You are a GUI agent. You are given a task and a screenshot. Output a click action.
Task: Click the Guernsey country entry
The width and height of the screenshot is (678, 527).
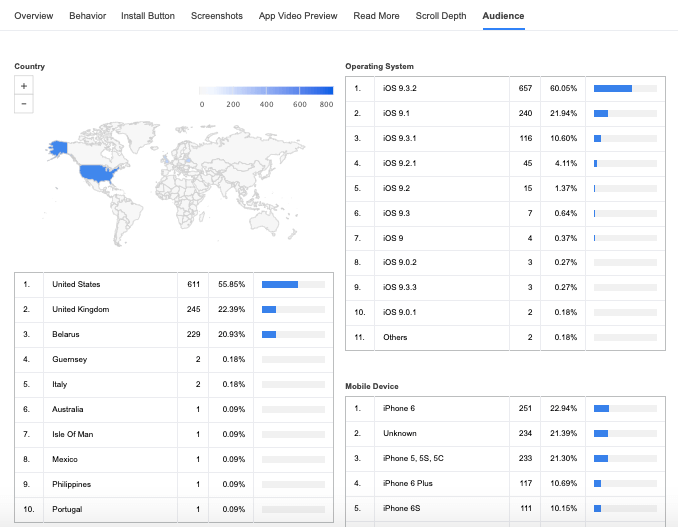click(70, 359)
